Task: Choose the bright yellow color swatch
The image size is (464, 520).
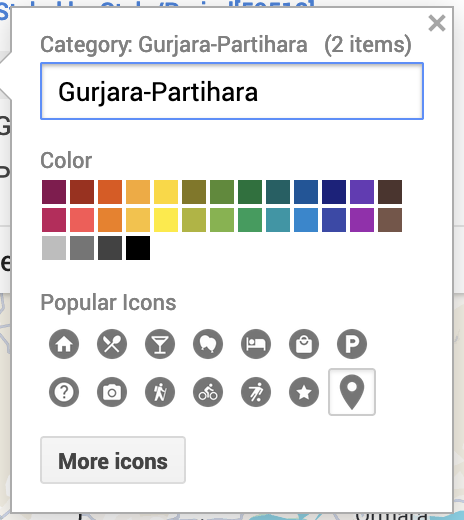Action: pos(166,220)
